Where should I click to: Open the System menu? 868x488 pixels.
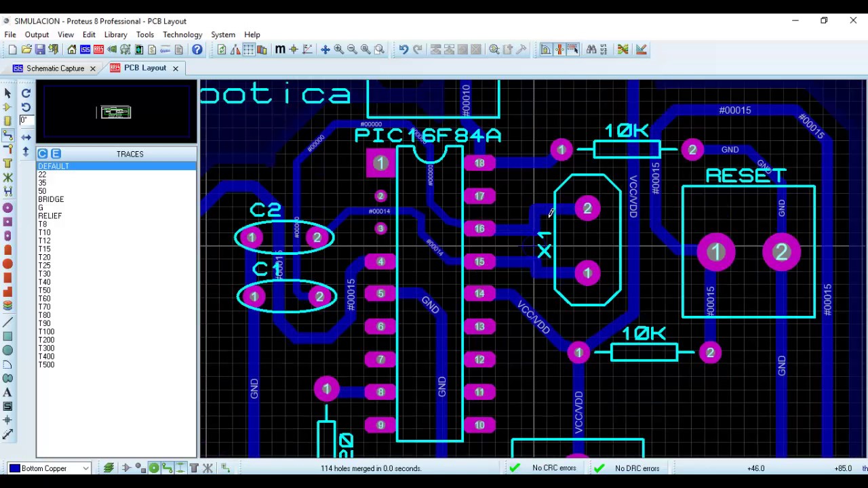tap(223, 35)
